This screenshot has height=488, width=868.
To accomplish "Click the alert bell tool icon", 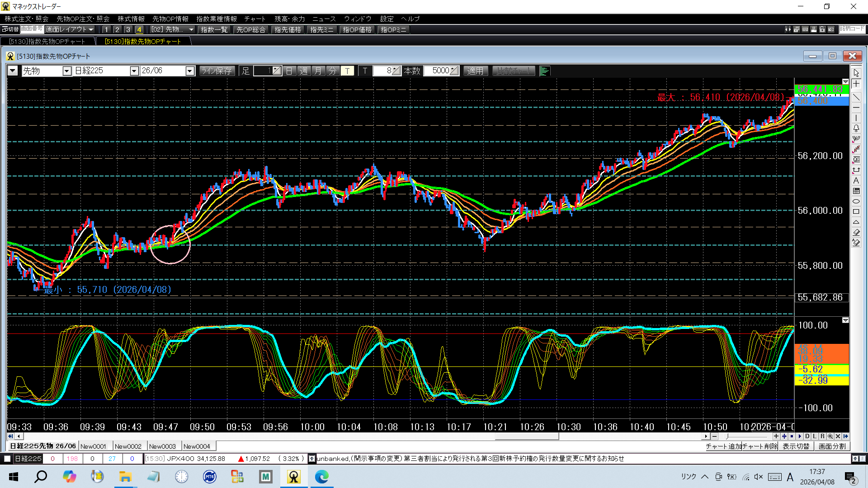I will (x=856, y=128).
